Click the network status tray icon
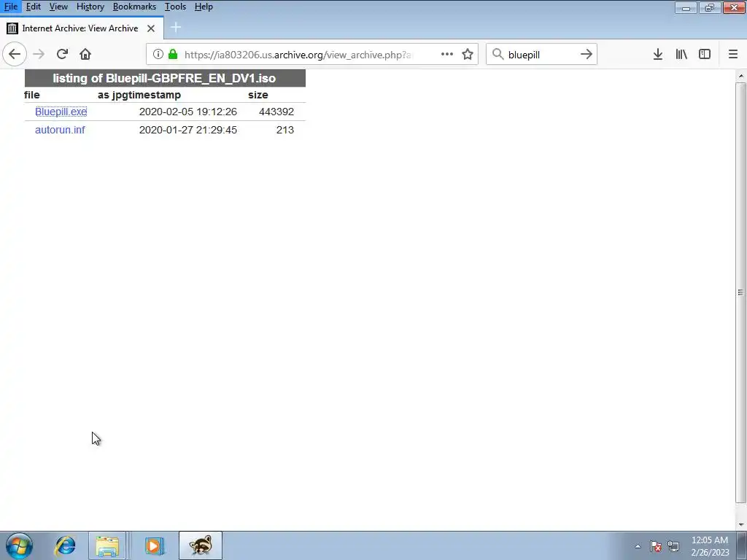Viewport: 747px width, 560px height. pos(673,546)
